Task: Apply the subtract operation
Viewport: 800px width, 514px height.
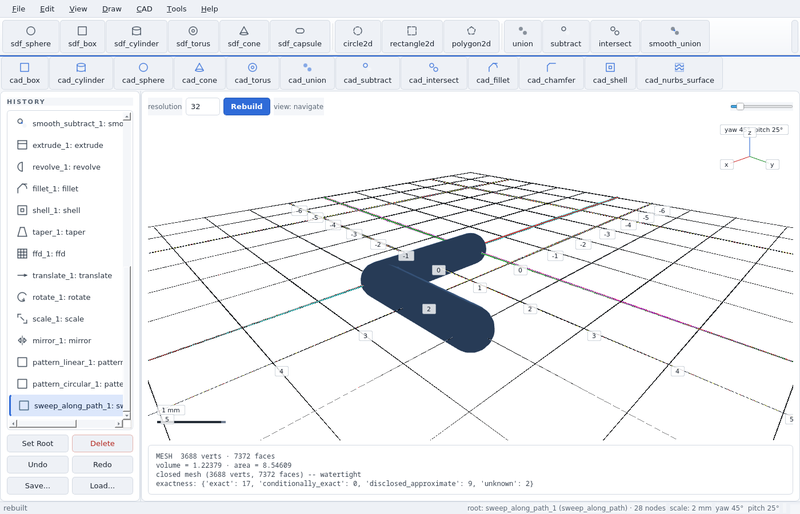Action: (x=566, y=37)
